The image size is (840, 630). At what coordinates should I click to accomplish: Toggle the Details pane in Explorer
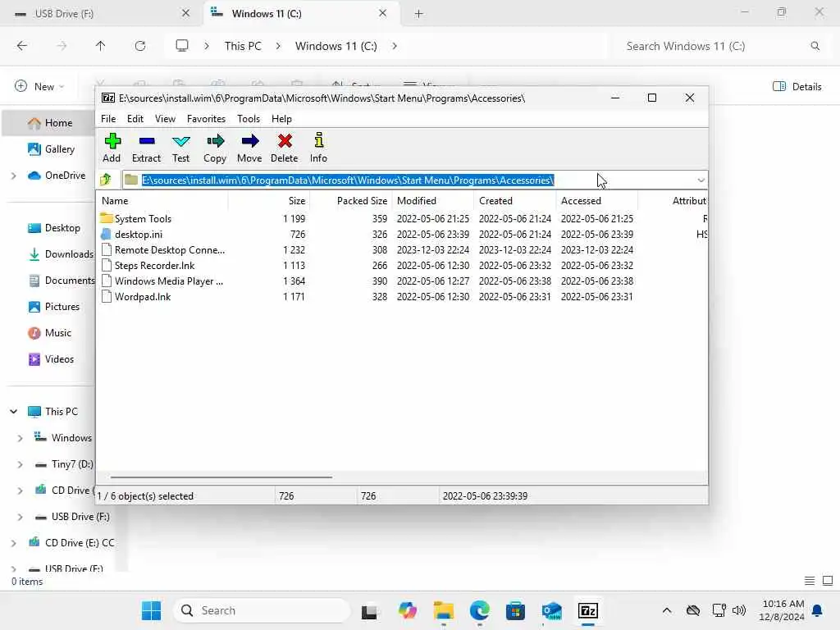[797, 86]
